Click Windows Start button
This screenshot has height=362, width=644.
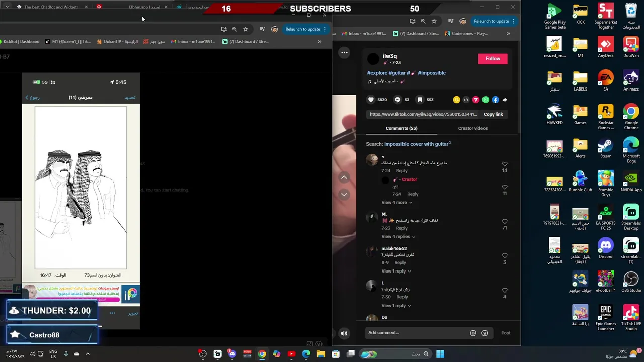(440, 354)
